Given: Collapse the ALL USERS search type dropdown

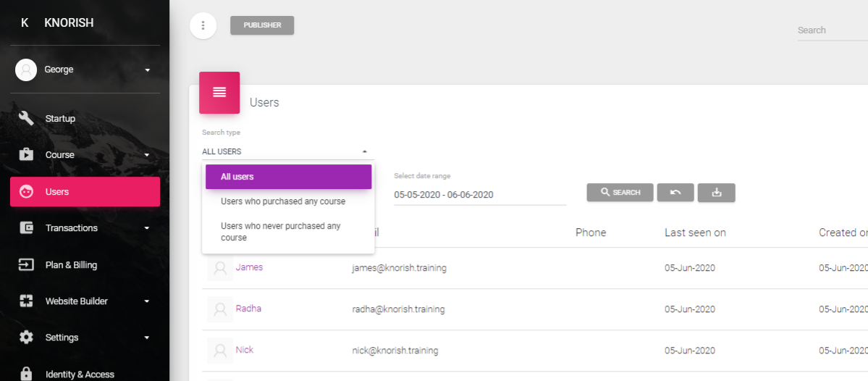Looking at the screenshot, I should [288, 151].
